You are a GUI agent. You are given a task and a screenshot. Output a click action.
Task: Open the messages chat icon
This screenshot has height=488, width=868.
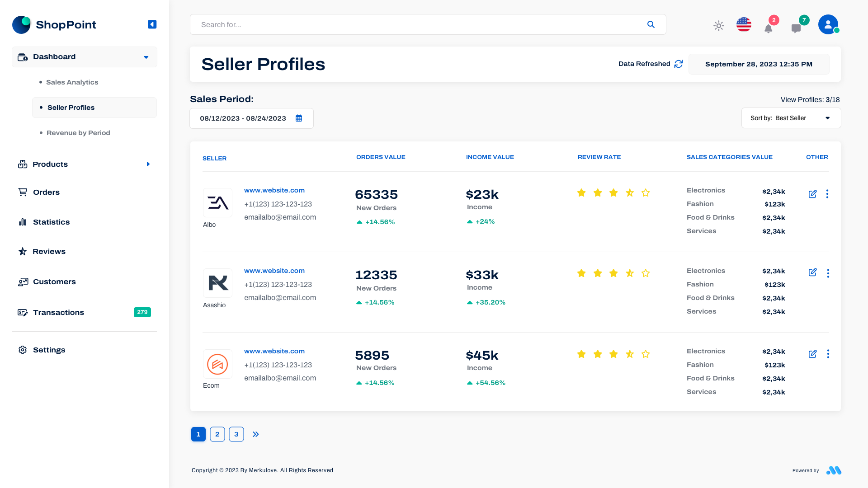(797, 28)
